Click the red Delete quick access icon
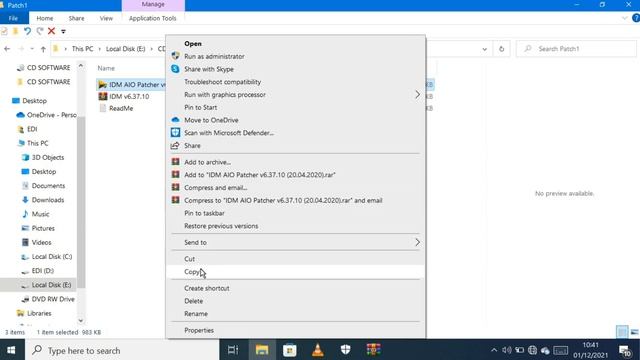This screenshot has height=360, width=640. (x=51, y=31)
